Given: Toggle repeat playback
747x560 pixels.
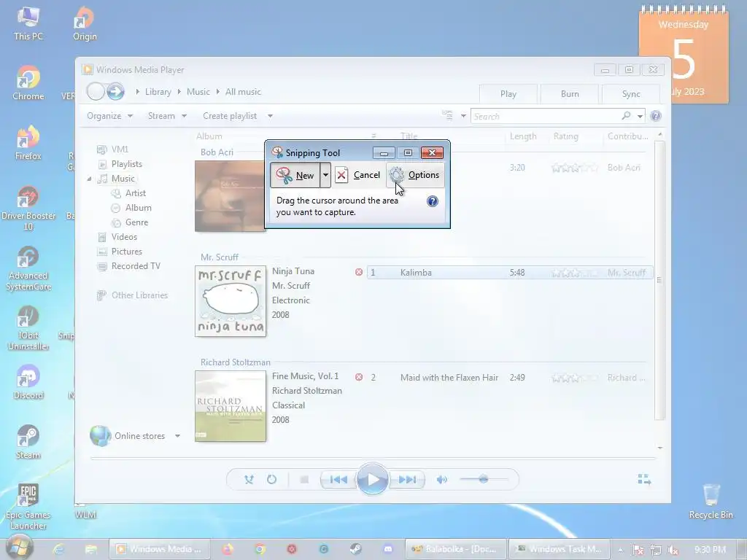Looking at the screenshot, I should coord(271,480).
